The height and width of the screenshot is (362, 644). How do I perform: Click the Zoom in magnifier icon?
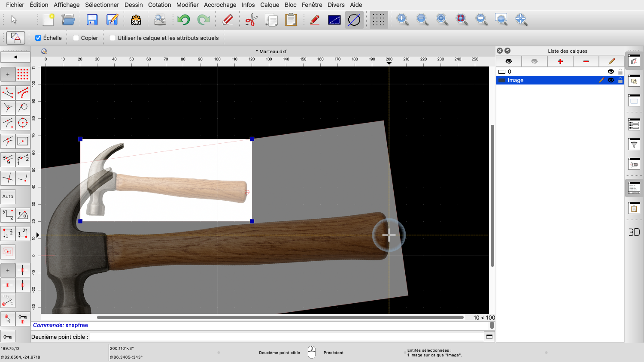(402, 20)
